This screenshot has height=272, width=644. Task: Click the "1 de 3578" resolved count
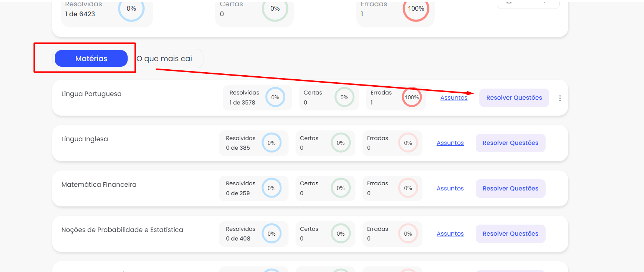click(x=242, y=103)
